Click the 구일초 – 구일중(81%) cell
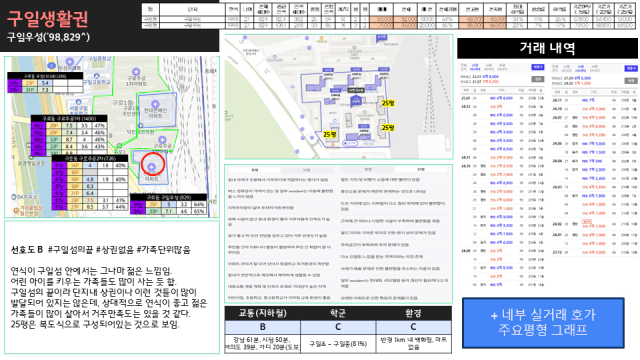This screenshot has height=360, width=640. tap(338, 344)
